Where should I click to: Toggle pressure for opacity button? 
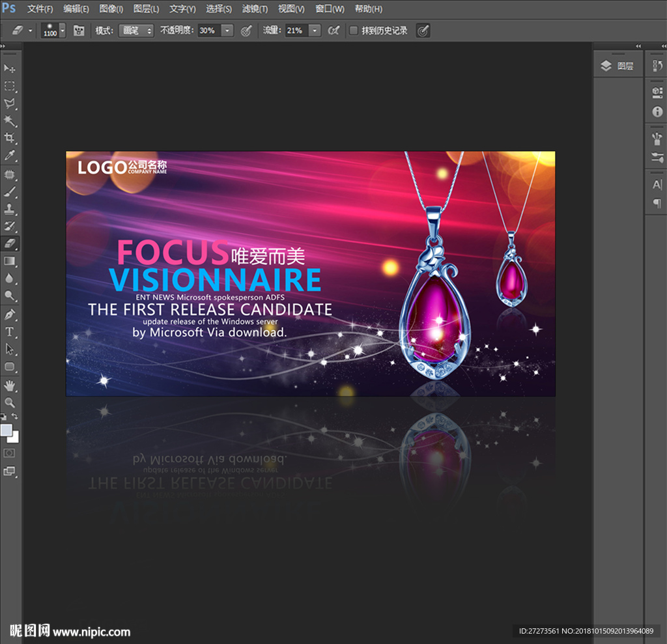[246, 31]
